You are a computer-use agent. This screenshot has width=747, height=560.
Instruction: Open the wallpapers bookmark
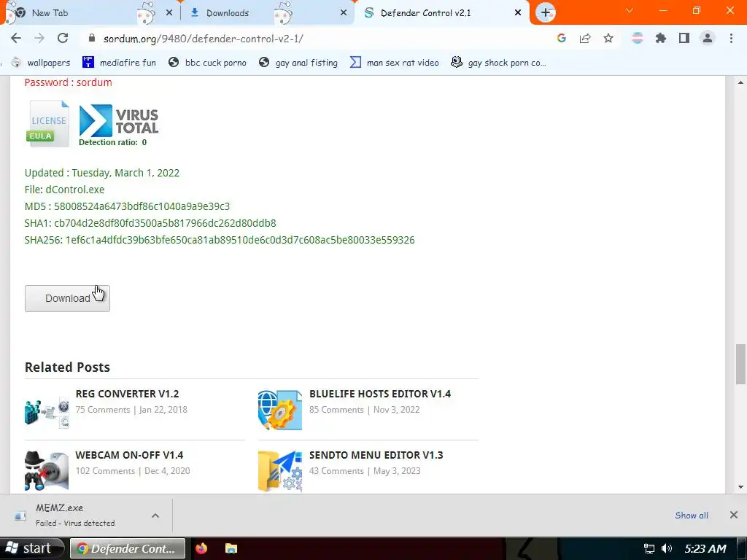[x=41, y=63]
